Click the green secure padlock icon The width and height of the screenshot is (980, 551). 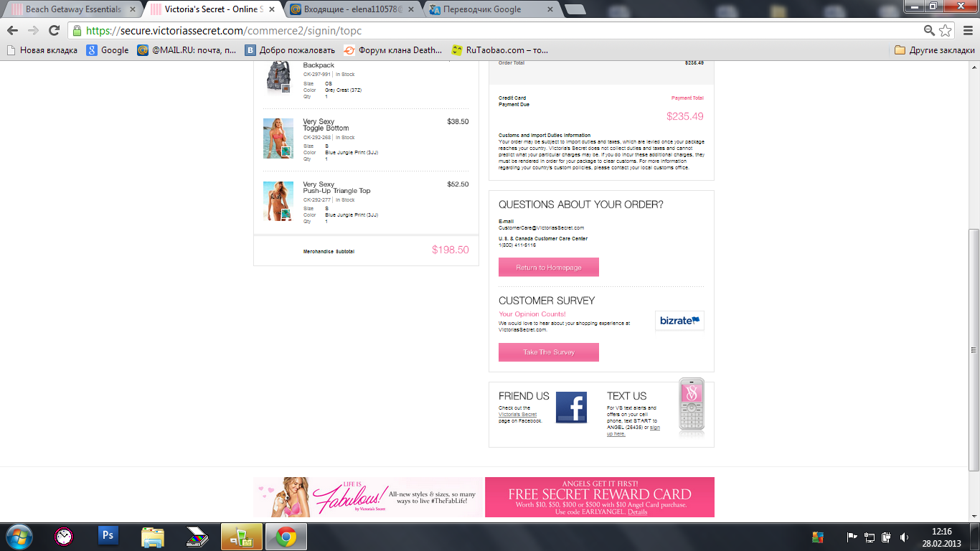tap(77, 31)
